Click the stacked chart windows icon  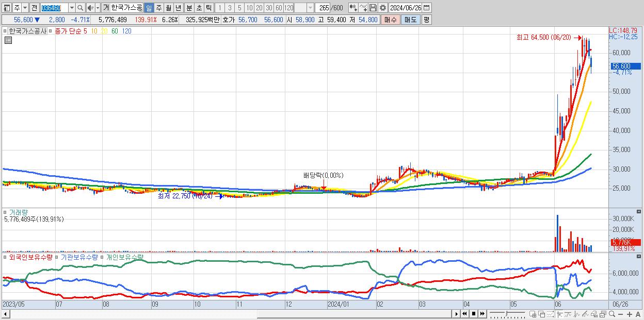coord(603,314)
